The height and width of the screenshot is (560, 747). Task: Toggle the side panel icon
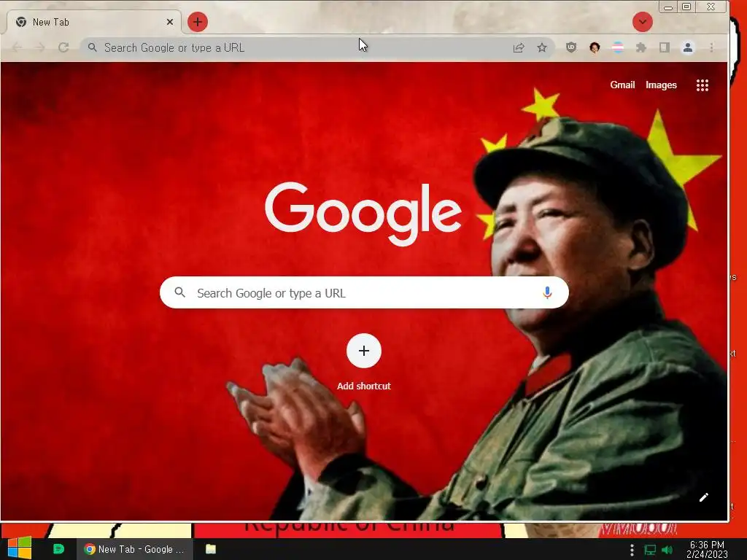click(664, 47)
